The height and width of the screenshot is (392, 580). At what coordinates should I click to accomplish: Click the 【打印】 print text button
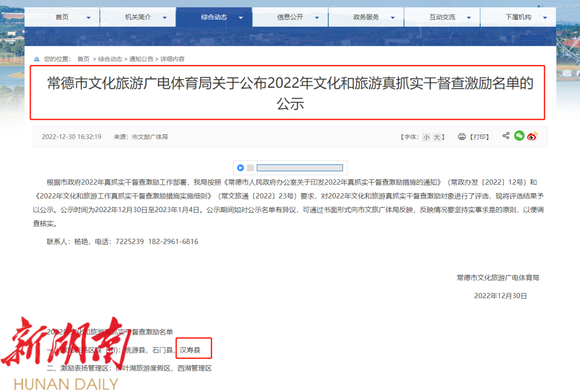480,137
